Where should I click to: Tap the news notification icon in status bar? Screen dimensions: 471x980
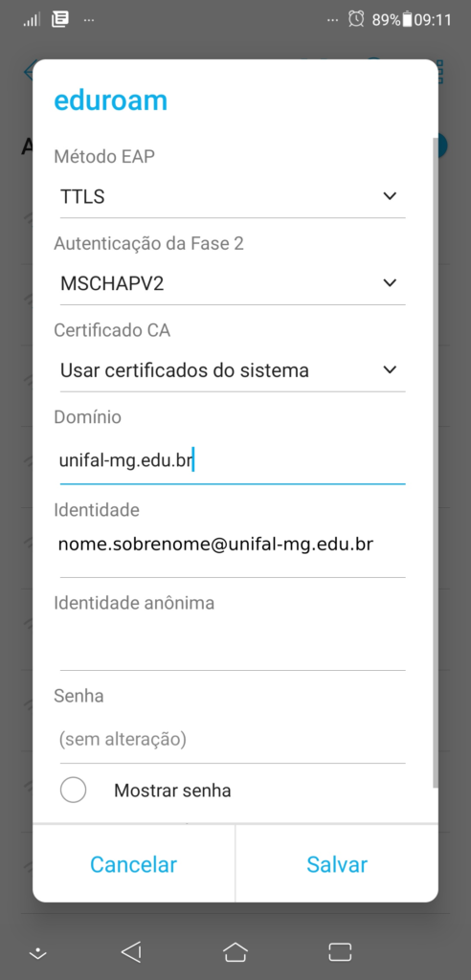60,19
